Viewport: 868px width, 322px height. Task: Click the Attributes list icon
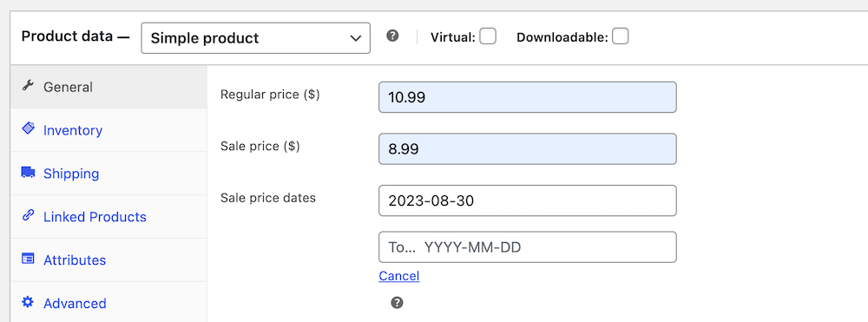pos(28,259)
